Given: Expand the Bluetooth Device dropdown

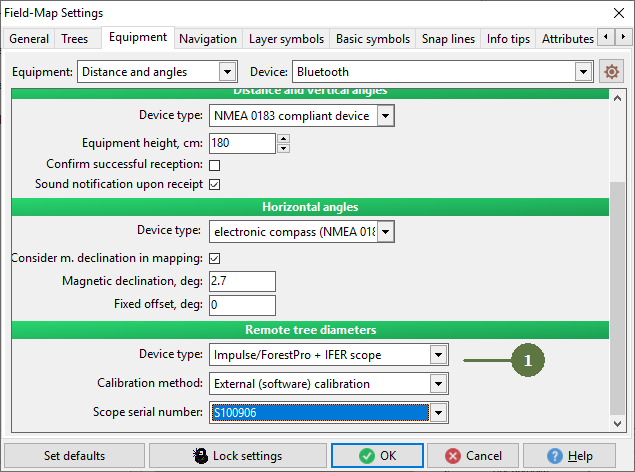Looking at the screenshot, I should 443,72.
